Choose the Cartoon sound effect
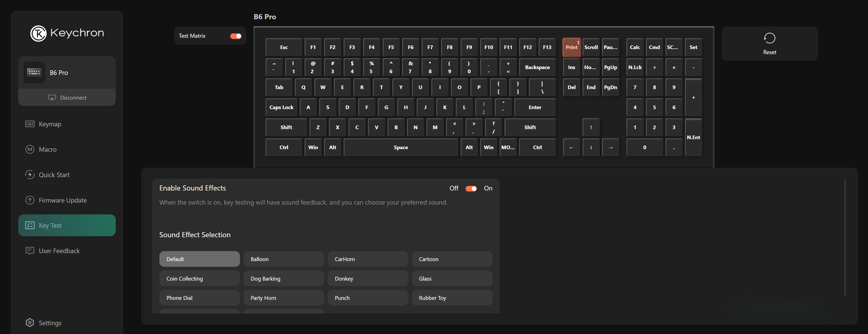This screenshot has height=334, width=868. click(452, 259)
